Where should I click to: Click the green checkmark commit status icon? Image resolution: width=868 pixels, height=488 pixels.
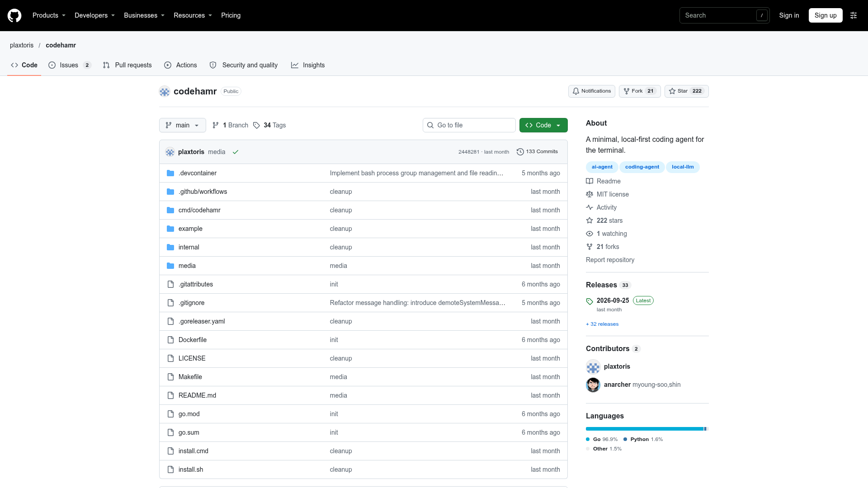click(236, 152)
